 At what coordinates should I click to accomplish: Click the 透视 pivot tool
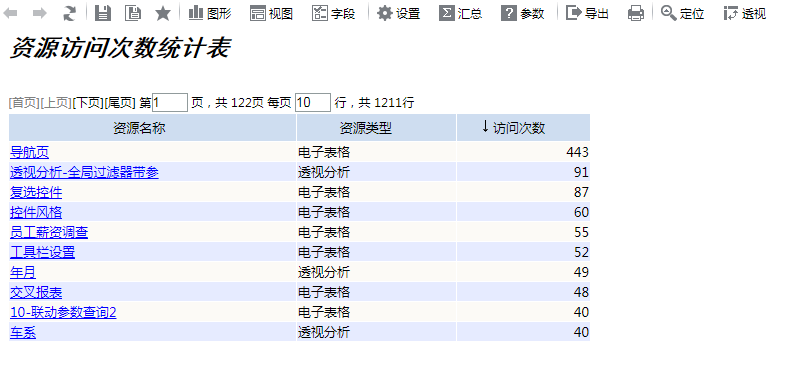(745, 13)
